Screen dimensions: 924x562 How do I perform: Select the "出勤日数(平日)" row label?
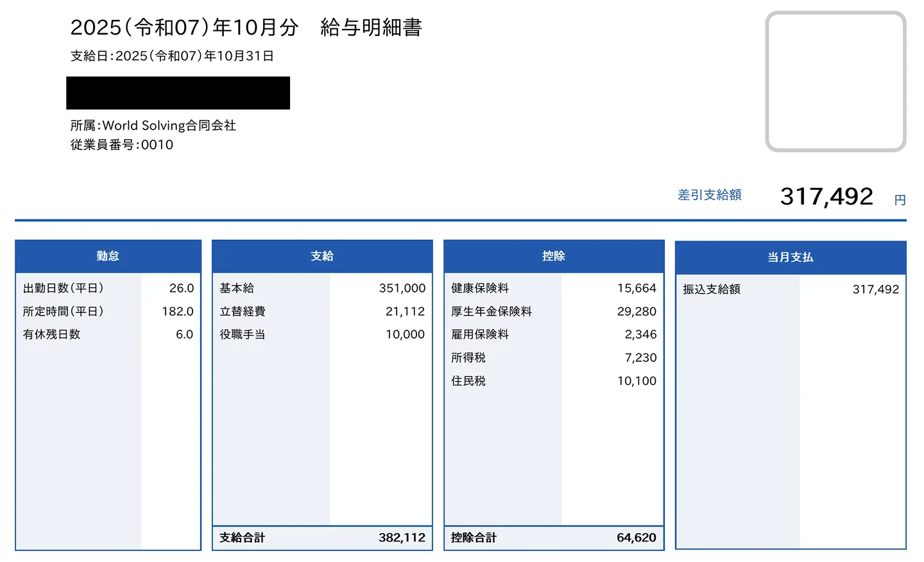pyautogui.click(x=63, y=288)
